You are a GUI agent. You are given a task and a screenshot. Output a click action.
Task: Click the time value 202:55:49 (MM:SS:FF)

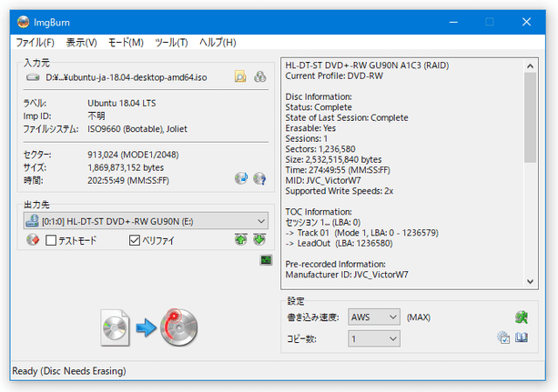128,180
